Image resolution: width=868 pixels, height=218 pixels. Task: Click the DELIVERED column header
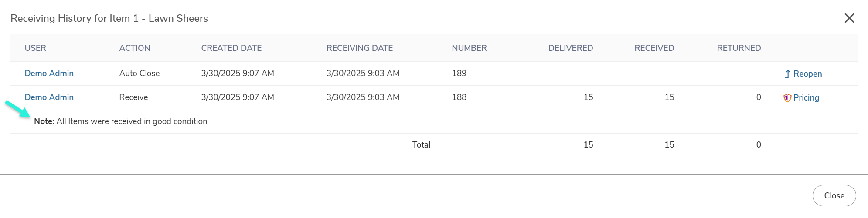pos(571,48)
